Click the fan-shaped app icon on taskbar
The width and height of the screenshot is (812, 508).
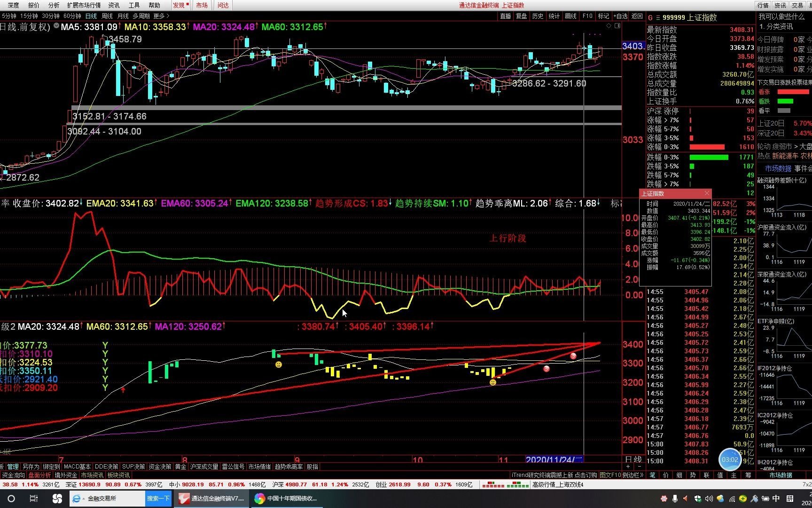click(57, 499)
